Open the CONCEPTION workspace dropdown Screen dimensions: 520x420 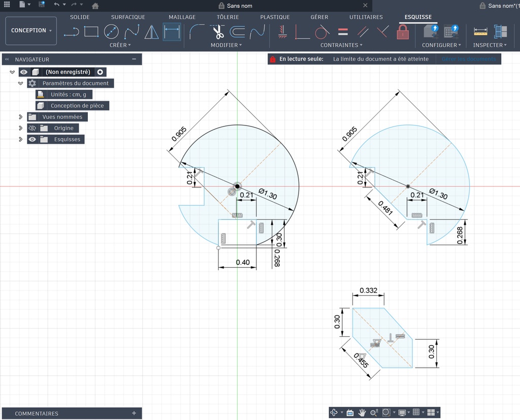point(31,30)
